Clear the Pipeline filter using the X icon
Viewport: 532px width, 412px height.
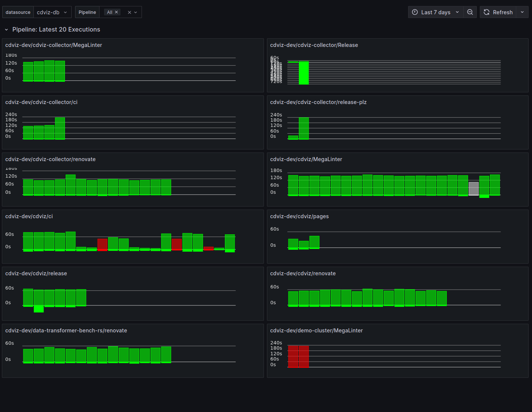(x=130, y=12)
